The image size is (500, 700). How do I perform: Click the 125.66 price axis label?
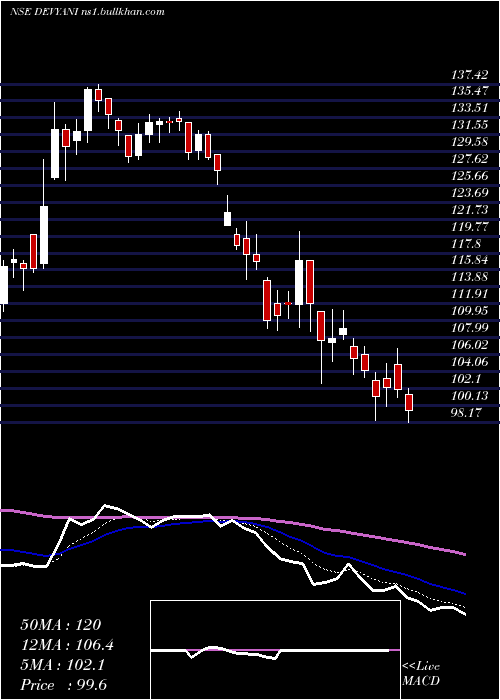click(469, 176)
